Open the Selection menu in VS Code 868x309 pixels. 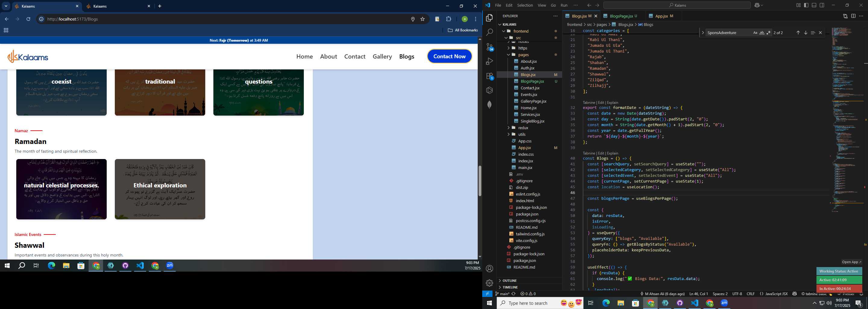[x=525, y=5]
